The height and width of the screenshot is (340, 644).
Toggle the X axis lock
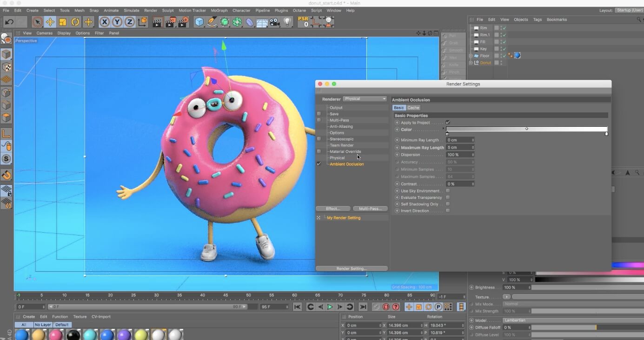(x=105, y=22)
